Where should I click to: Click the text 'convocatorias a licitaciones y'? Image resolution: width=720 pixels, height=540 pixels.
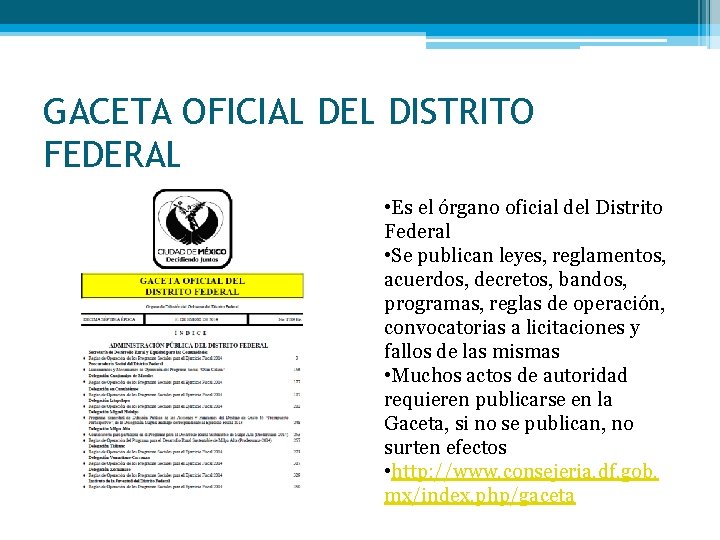(512, 327)
